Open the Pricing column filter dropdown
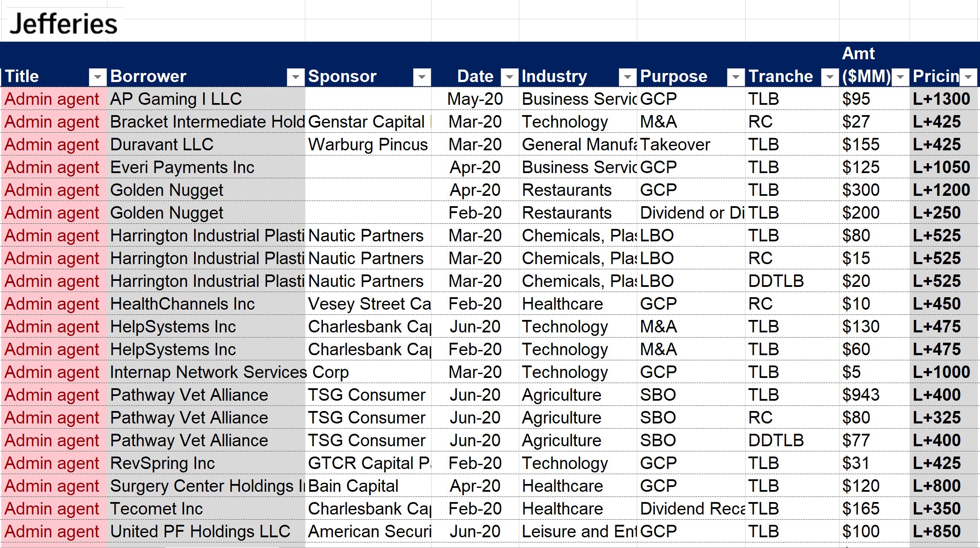980x548 pixels. coord(968,77)
